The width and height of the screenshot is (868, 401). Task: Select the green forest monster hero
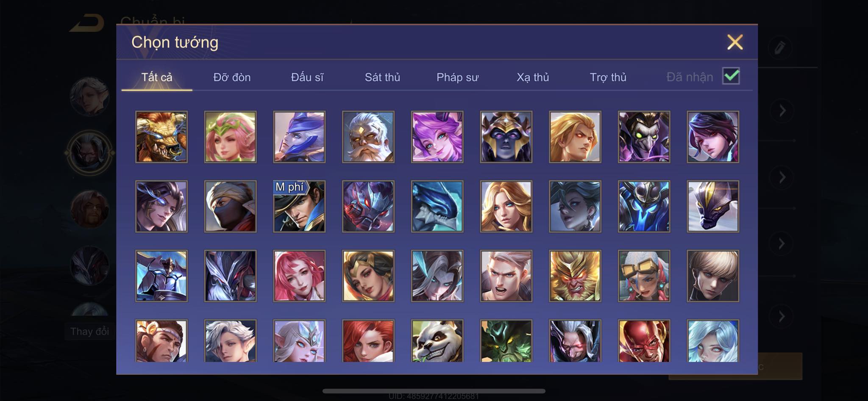tap(506, 341)
